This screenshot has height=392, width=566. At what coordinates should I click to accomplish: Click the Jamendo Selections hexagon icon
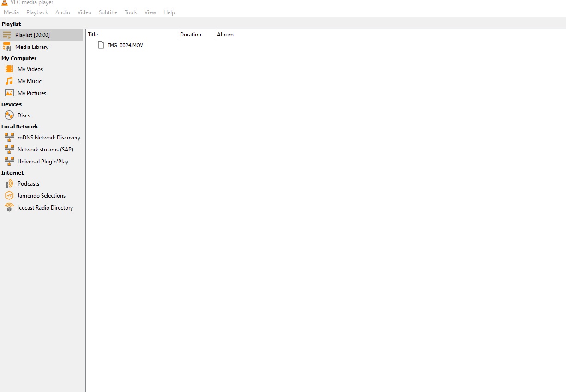coord(9,195)
